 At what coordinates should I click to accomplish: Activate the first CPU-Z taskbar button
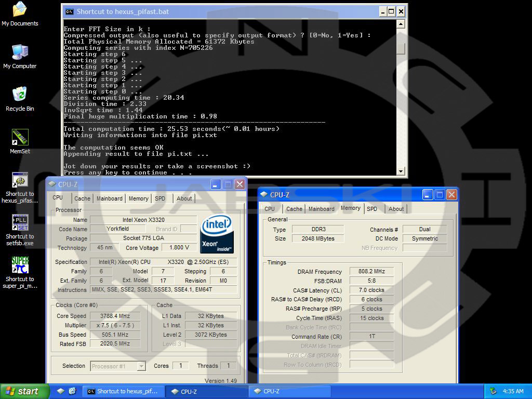pos(207,391)
